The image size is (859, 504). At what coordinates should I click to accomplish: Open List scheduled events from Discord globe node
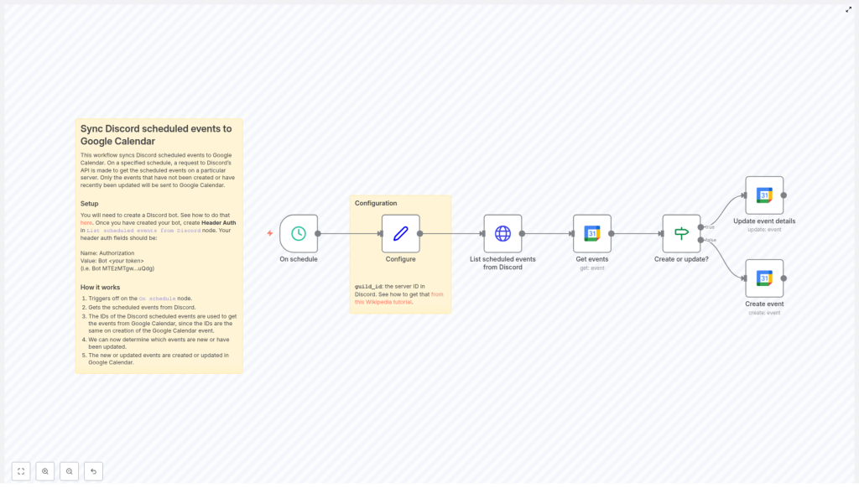(x=502, y=233)
